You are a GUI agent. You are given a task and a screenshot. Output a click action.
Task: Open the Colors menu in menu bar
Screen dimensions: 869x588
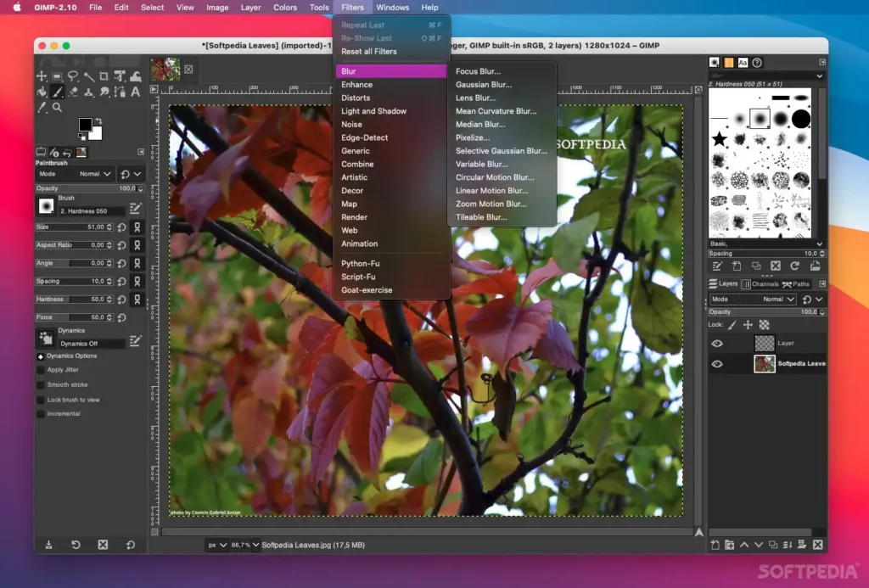click(x=285, y=7)
